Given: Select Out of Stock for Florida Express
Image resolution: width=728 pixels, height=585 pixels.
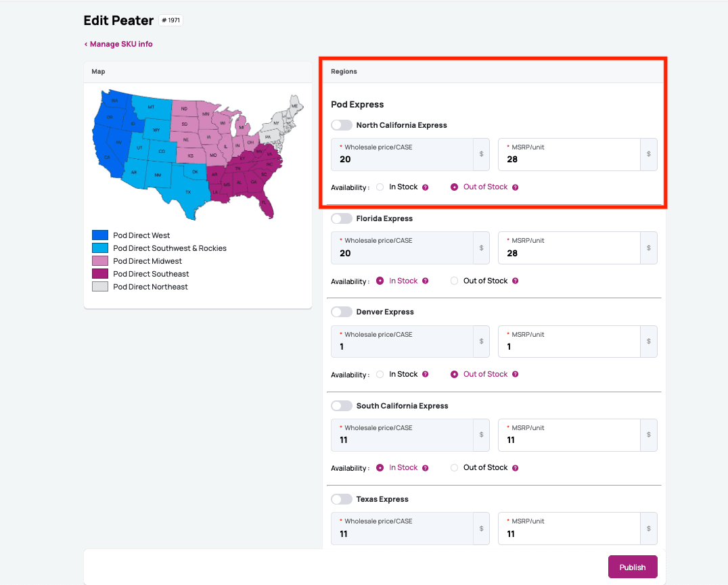Looking at the screenshot, I should (x=455, y=281).
